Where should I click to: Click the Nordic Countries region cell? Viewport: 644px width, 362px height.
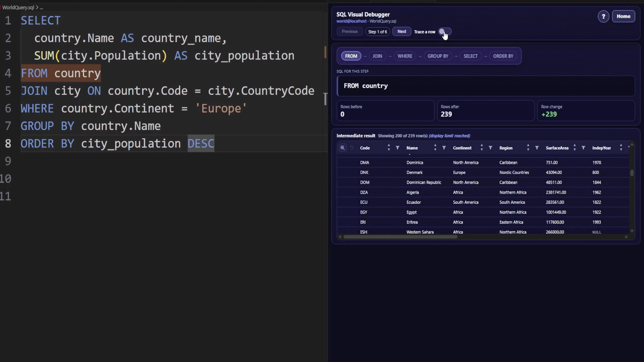[x=514, y=172]
